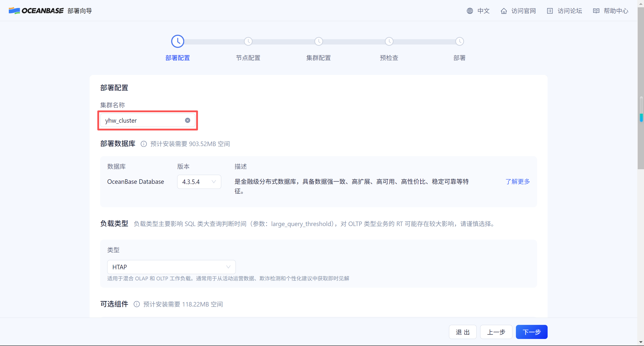Open the 4.3.5.4 version dropdown
The height and width of the screenshot is (346, 644).
(x=199, y=182)
